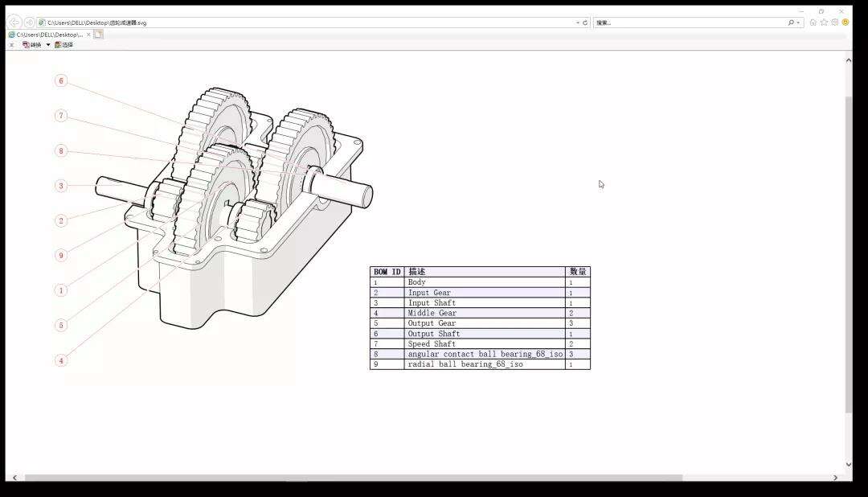Select the svg file browser tab
This screenshot has height=497, width=868.
pos(48,35)
